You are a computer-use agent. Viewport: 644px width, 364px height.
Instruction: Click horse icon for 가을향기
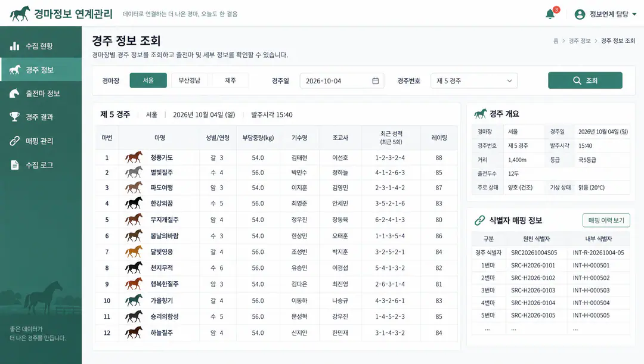tap(134, 300)
